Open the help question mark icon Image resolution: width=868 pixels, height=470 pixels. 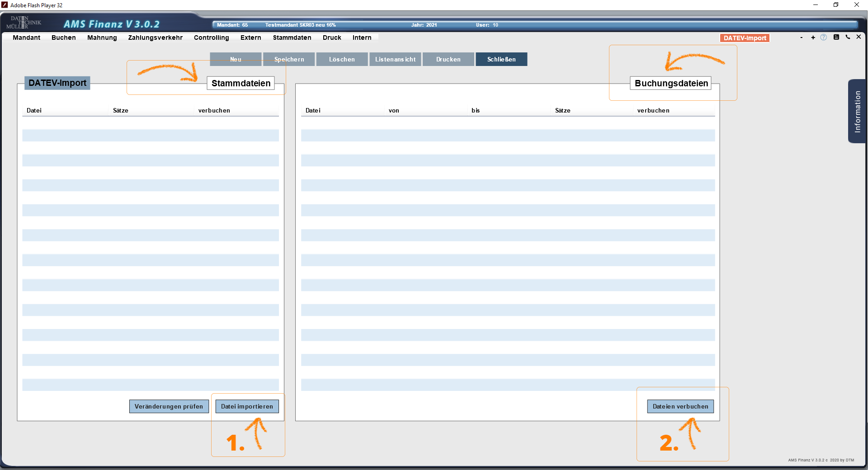click(x=824, y=38)
